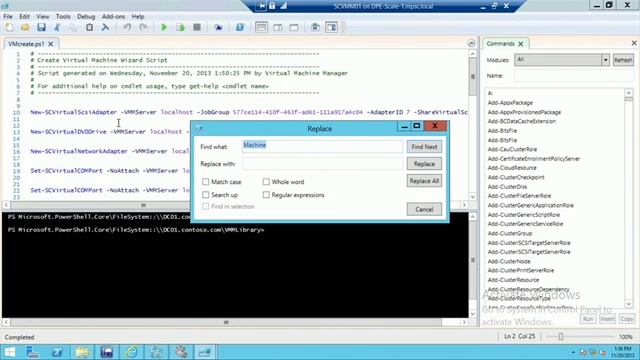
Task: Tick the Search up checkbox
Action: (x=206, y=195)
